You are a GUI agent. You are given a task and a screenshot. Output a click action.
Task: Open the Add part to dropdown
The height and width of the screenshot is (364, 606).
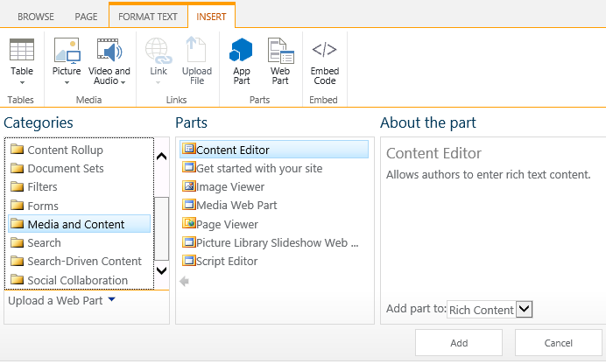(x=525, y=309)
